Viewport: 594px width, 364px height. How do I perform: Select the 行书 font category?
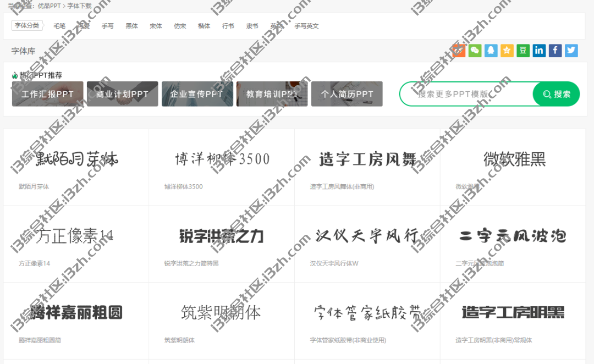pos(228,26)
